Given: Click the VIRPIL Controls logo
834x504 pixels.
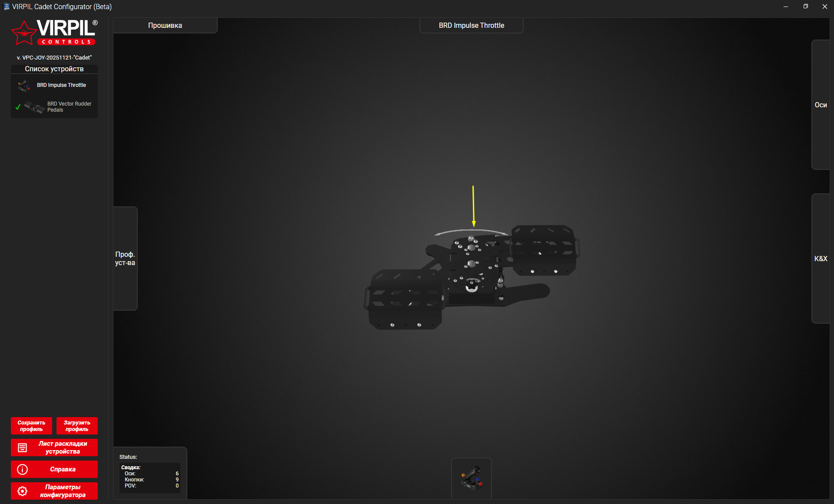Looking at the screenshot, I should point(54,32).
